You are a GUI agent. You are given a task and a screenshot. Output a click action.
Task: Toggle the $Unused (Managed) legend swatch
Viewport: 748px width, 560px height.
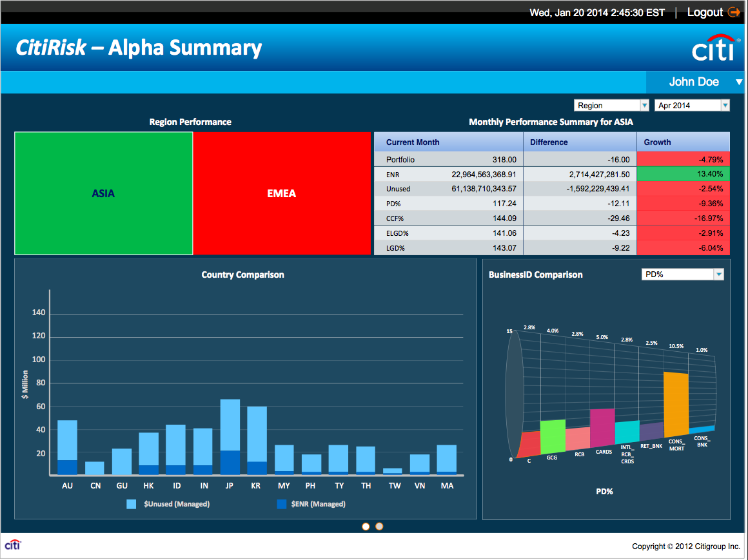coord(131,504)
